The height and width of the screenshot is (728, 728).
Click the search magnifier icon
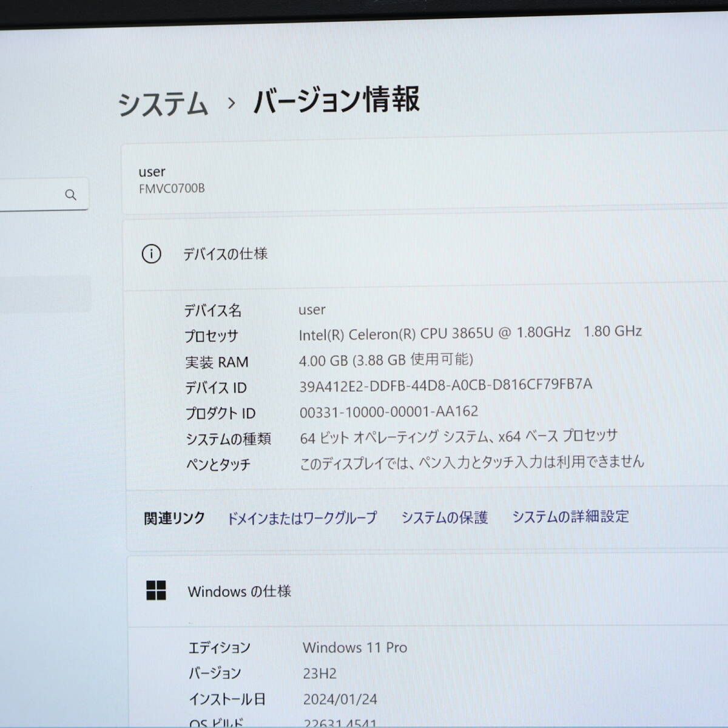point(71,195)
